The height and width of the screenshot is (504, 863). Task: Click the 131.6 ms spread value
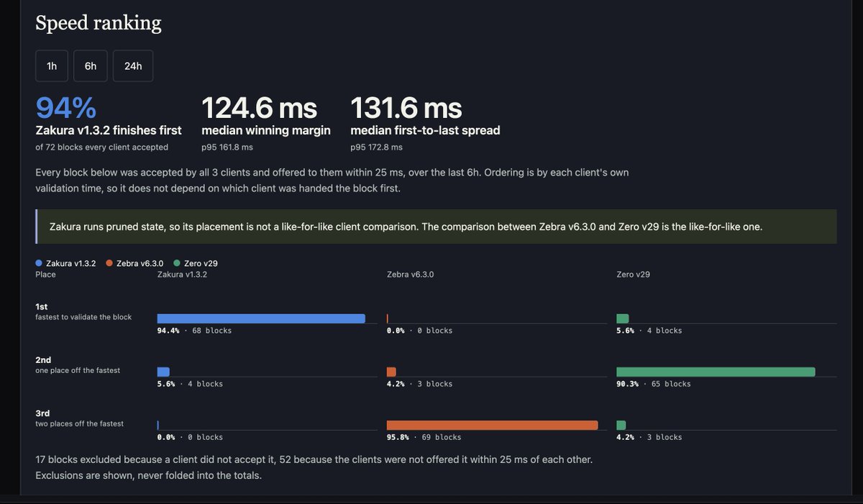(406, 107)
